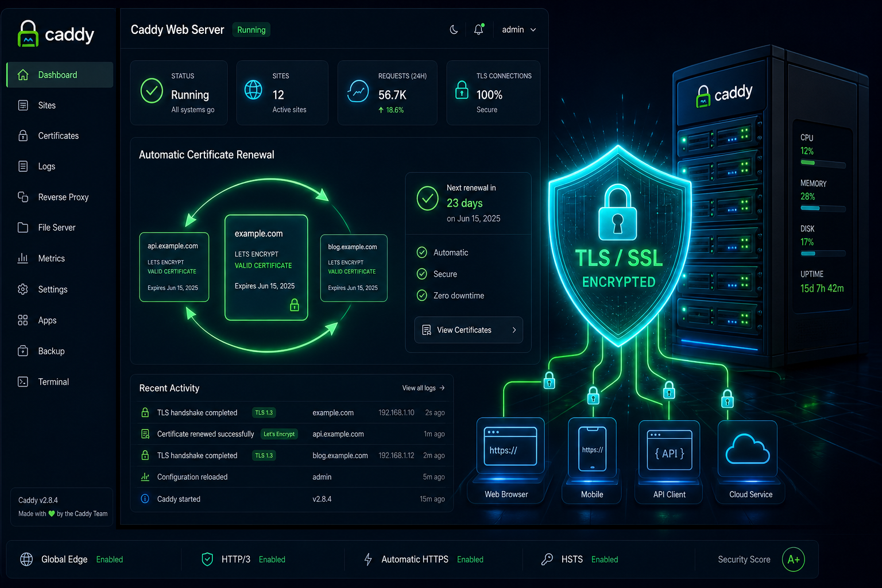Screen dimensions: 882x588
Task: Open notifications bell icon
Action: click(x=479, y=29)
